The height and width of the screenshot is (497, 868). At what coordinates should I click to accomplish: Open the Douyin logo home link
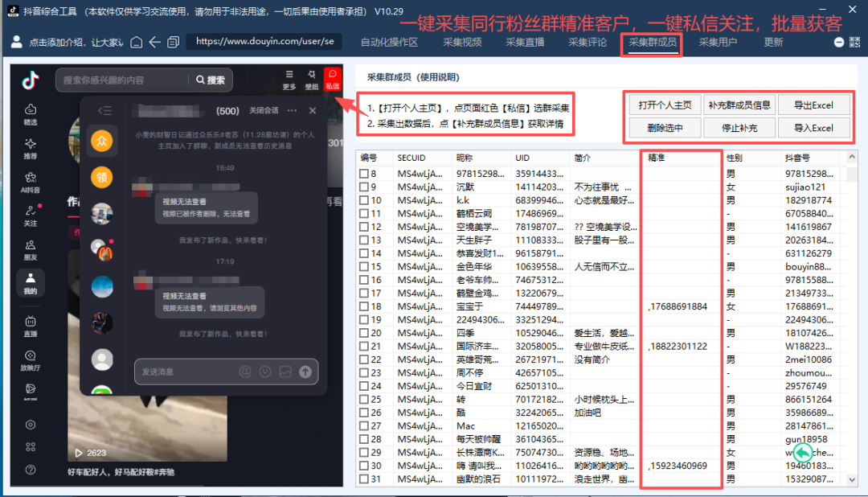31,80
